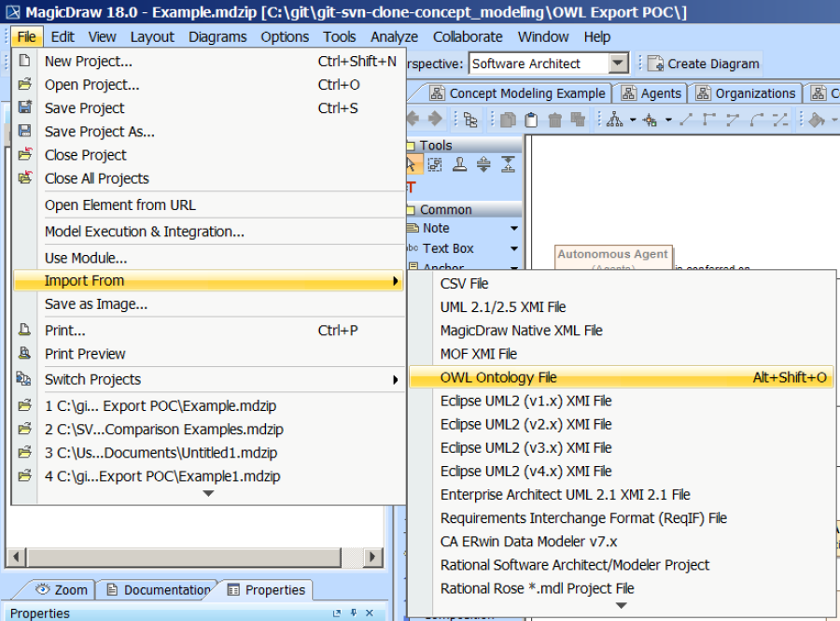Image resolution: width=840 pixels, height=621 pixels.
Task: Switch to the Agents diagram tab
Action: pyautogui.click(x=651, y=93)
